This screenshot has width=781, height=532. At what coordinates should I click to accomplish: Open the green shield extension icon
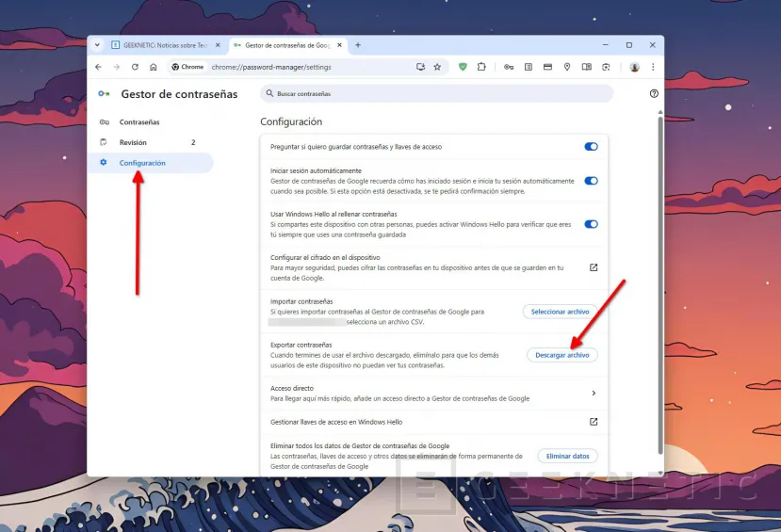[x=463, y=67]
